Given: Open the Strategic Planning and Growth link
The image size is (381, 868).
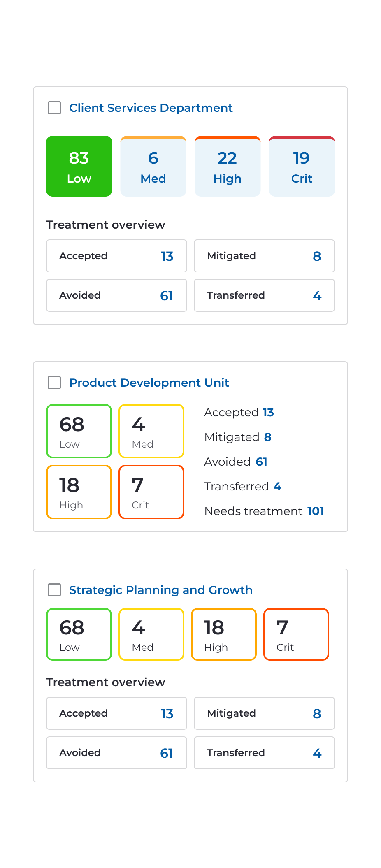Looking at the screenshot, I should [160, 590].
